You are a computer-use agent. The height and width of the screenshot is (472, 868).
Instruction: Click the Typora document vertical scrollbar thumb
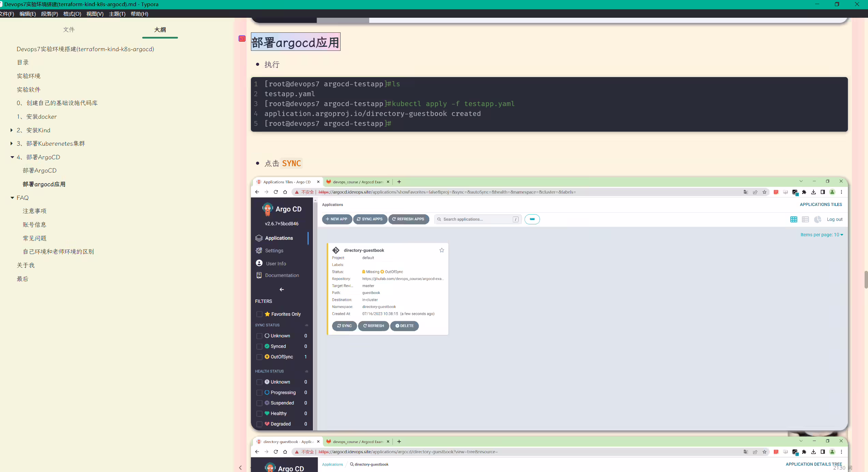click(x=866, y=280)
